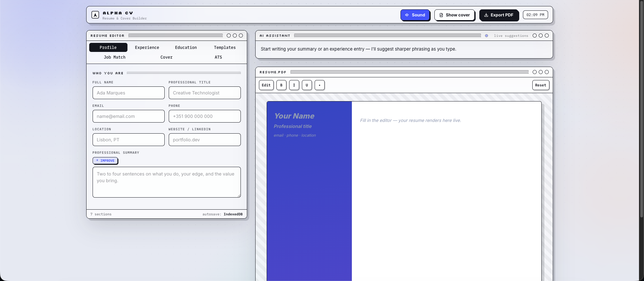Export the resume as PDF
This screenshot has height=281, width=644.
click(x=499, y=15)
